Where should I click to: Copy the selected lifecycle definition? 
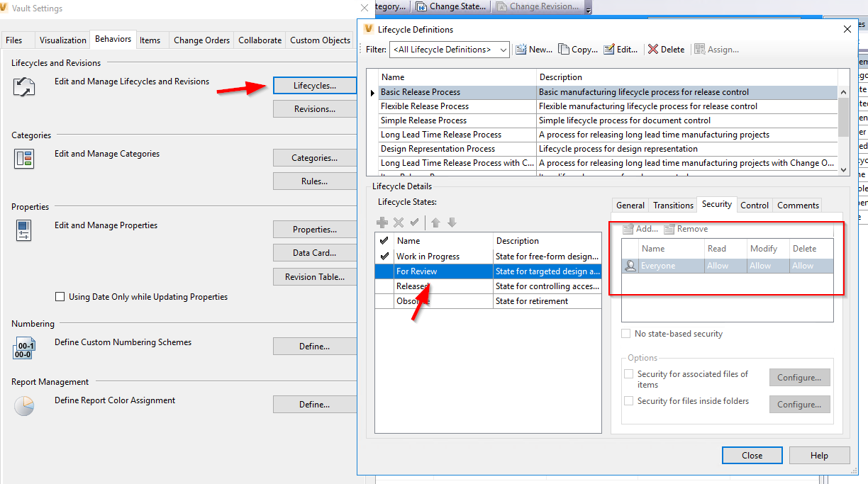(577, 49)
